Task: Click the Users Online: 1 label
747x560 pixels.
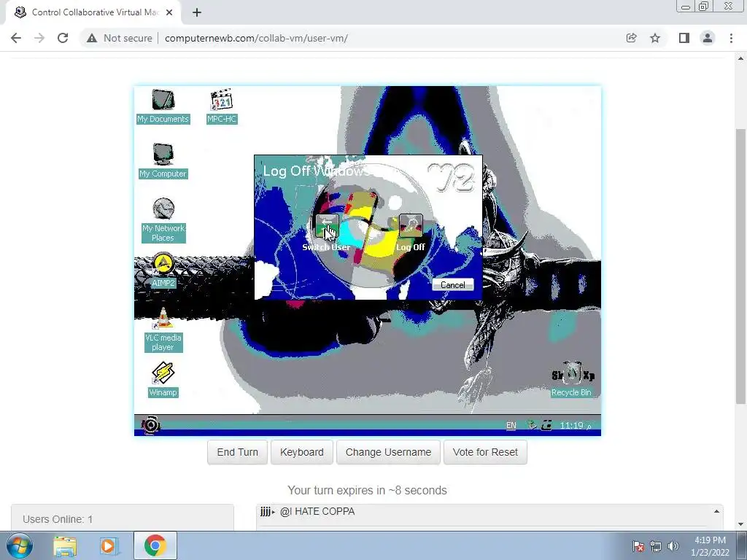Action: (x=58, y=519)
